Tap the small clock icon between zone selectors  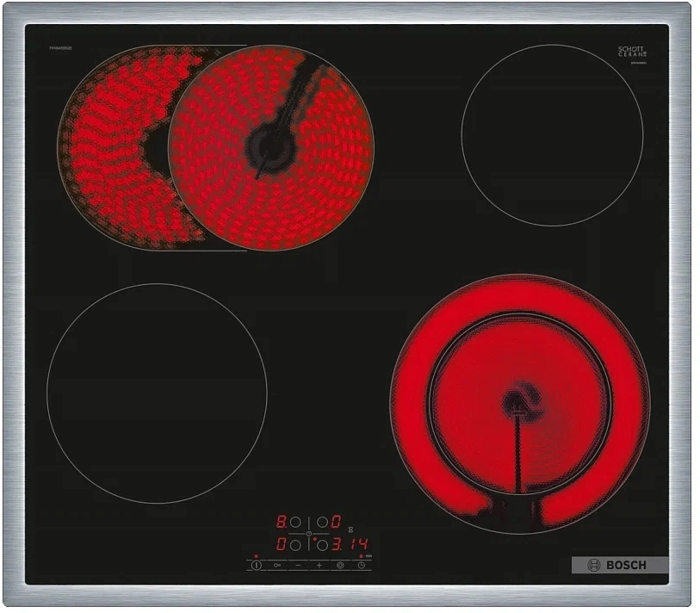(309, 534)
